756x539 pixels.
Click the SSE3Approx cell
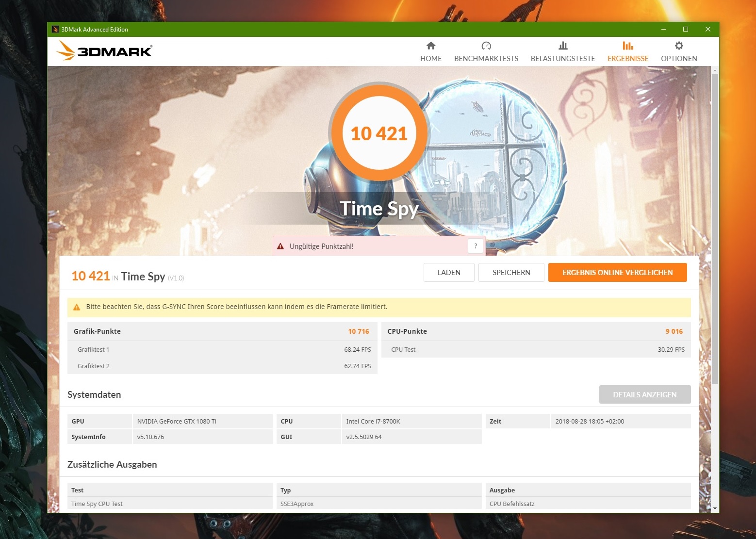pyautogui.click(x=379, y=504)
